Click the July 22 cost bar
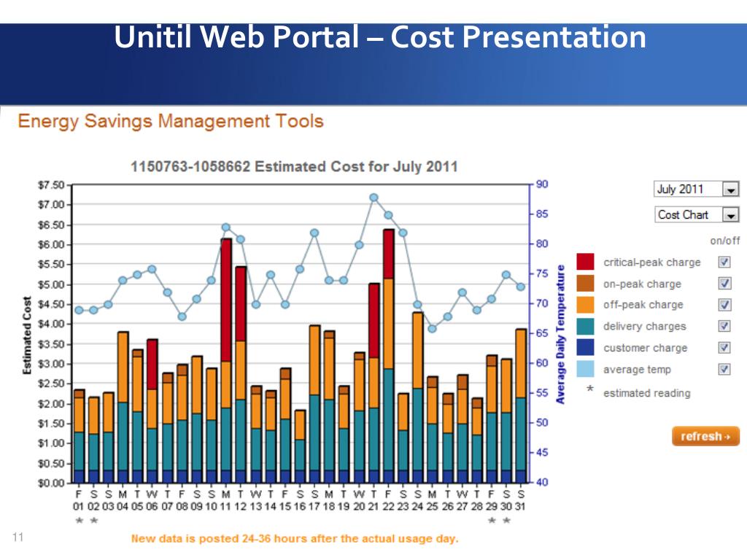This screenshot has height=560, width=747. click(388, 356)
